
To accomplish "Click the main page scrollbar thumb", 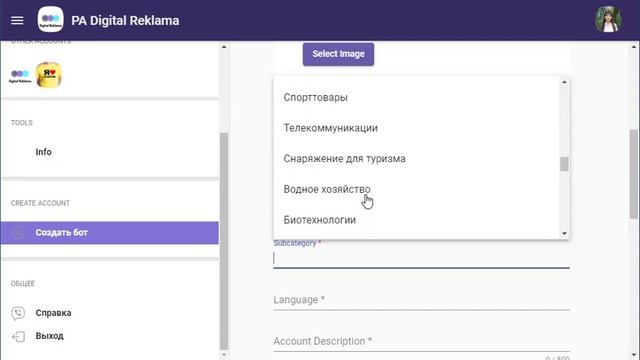I will (634, 174).
